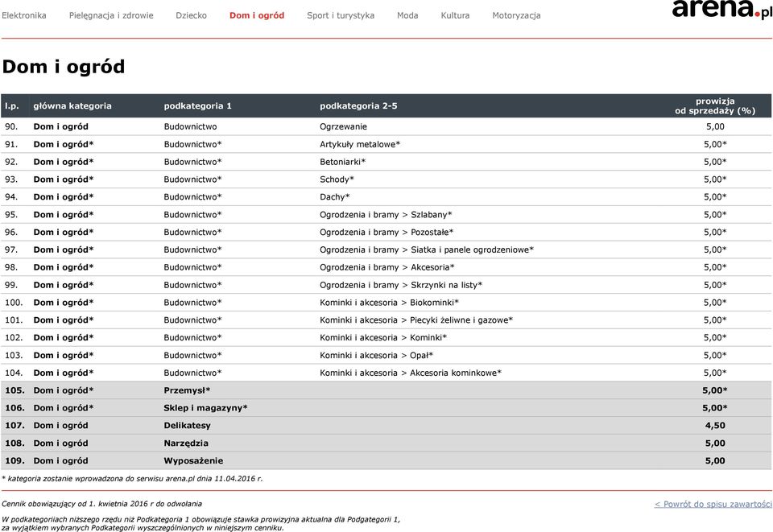
Task: Select the Wyposażenie subcategory
Action: pyautogui.click(x=193, y=461)
